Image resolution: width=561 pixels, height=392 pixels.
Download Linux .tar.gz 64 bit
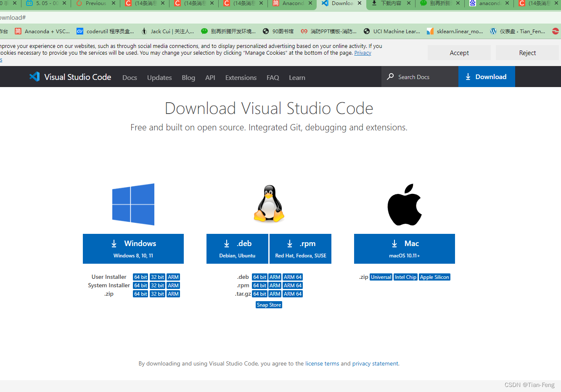point(259,294)
